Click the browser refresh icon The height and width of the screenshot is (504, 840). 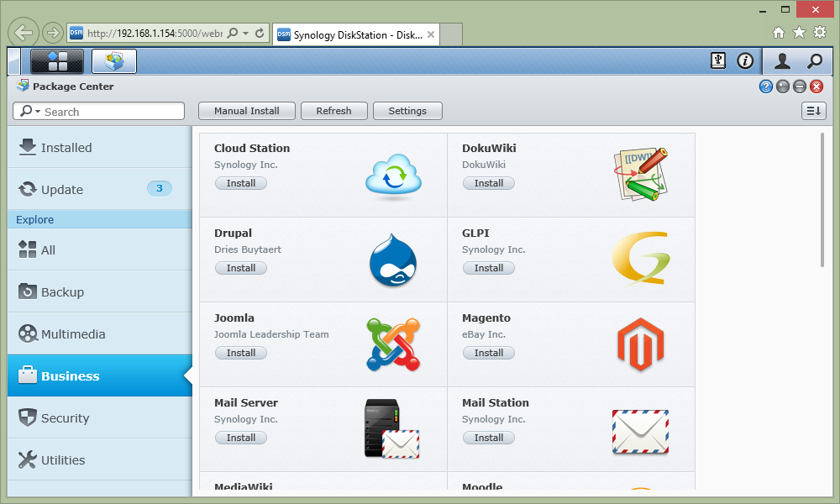(x=260, y=34)
